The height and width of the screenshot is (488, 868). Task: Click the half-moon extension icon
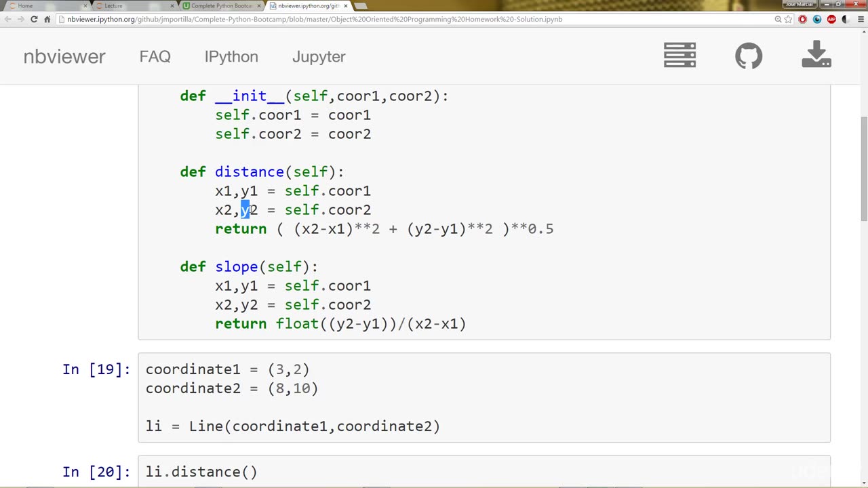(845, 19)
